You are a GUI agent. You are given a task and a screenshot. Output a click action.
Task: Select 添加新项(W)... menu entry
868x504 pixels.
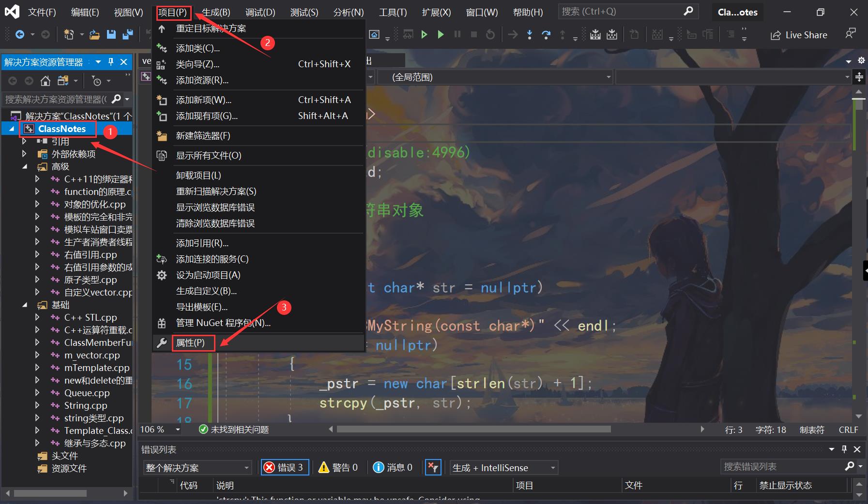(x=259, y=100)
